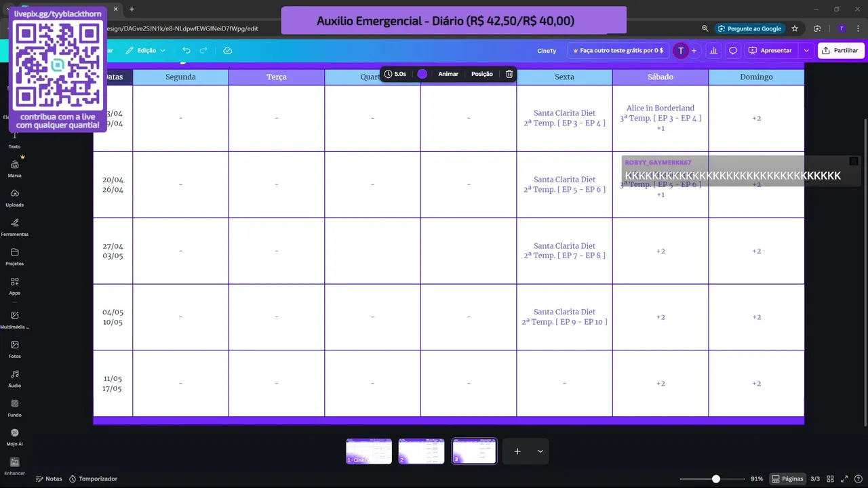This screenshot has height=488, width=868.
Task: Open the Fundo background panel
Action: (x=14, y=407)
